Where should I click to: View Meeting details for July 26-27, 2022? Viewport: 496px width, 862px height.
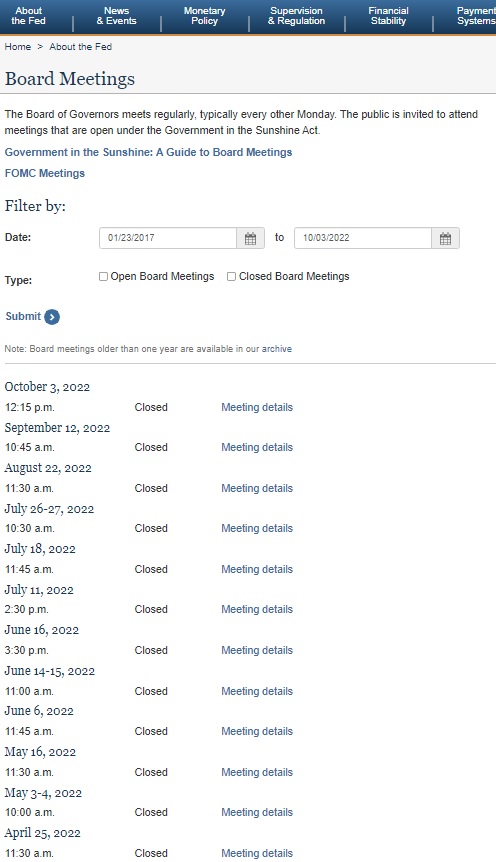(257, 528)
